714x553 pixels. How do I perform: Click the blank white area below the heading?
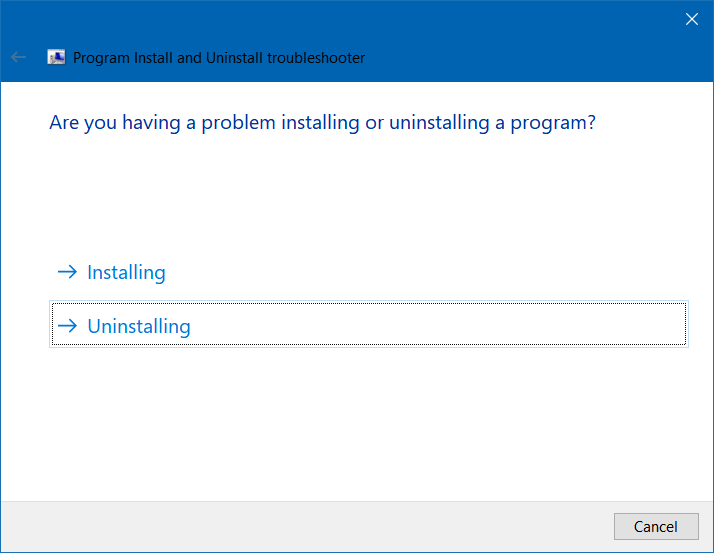[350, 190]
